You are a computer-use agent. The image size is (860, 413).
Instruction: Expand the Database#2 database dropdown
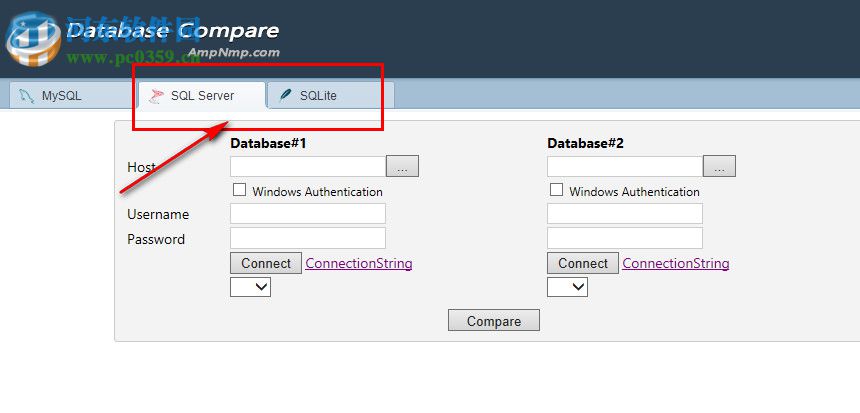pos(567,287)
